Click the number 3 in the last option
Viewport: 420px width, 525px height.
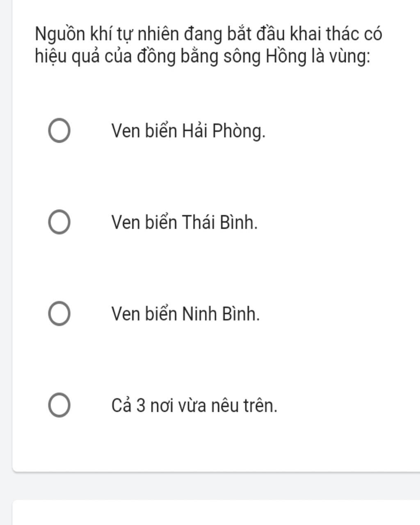(141, 406)
